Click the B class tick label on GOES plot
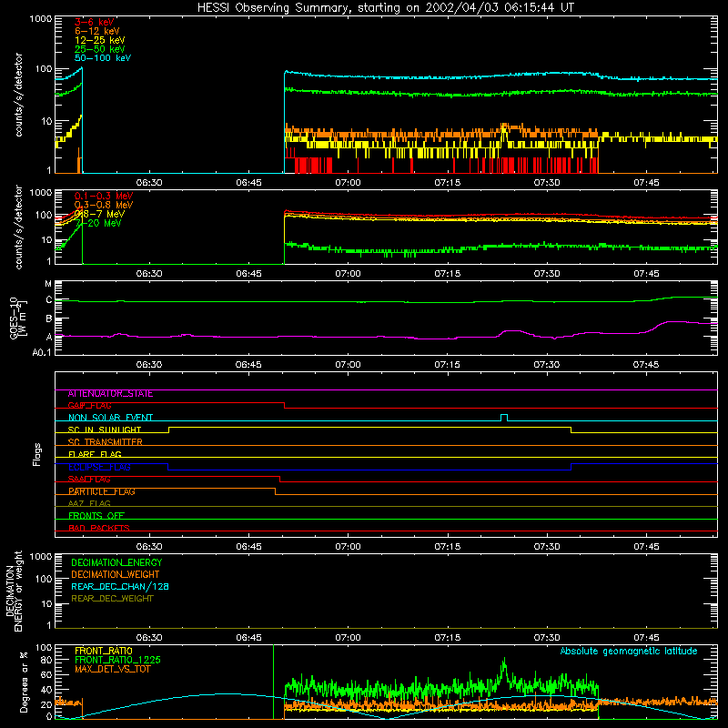728x728 pixels. tap(49, 319)
